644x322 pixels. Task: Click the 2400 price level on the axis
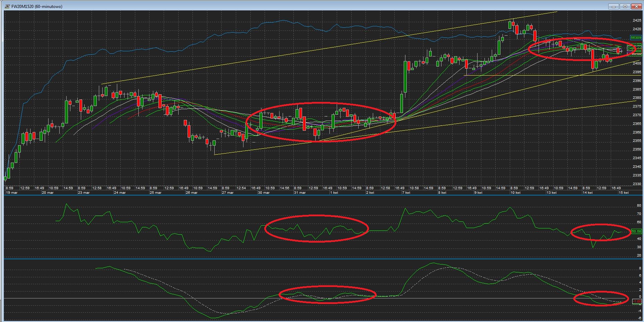[637, 63]
